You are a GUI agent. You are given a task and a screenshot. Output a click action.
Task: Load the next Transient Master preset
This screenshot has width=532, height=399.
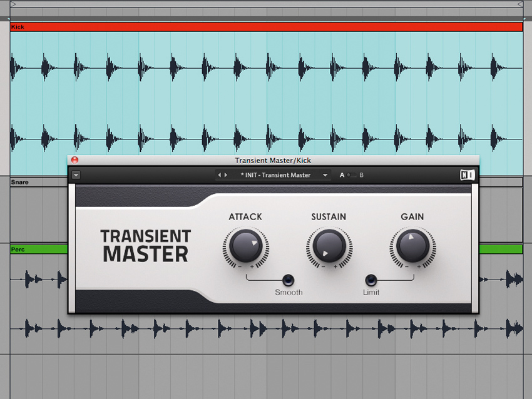[226, 175]
